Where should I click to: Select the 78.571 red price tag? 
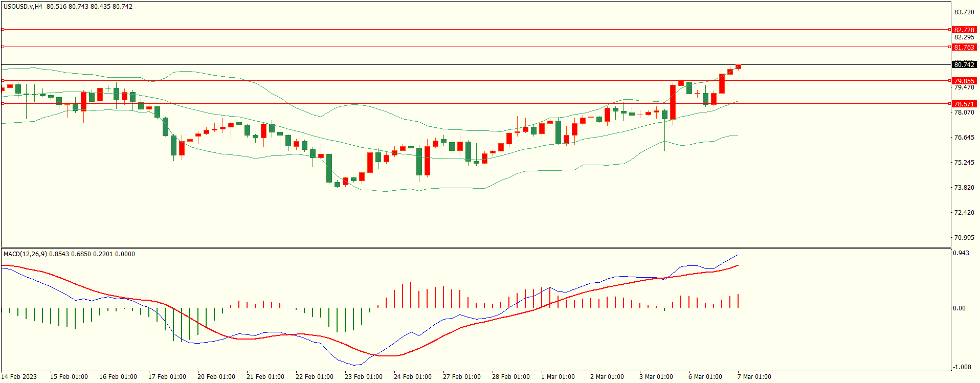pyautogui.click(x=964, y=104)
